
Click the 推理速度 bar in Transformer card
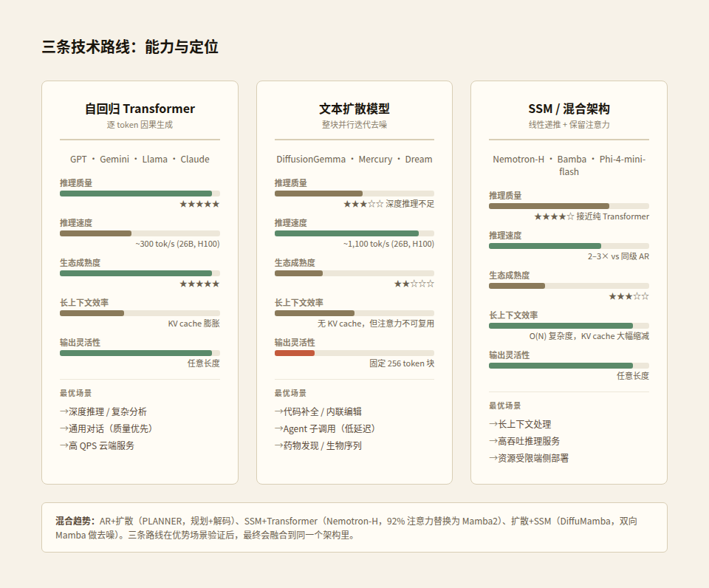[140, 233]
